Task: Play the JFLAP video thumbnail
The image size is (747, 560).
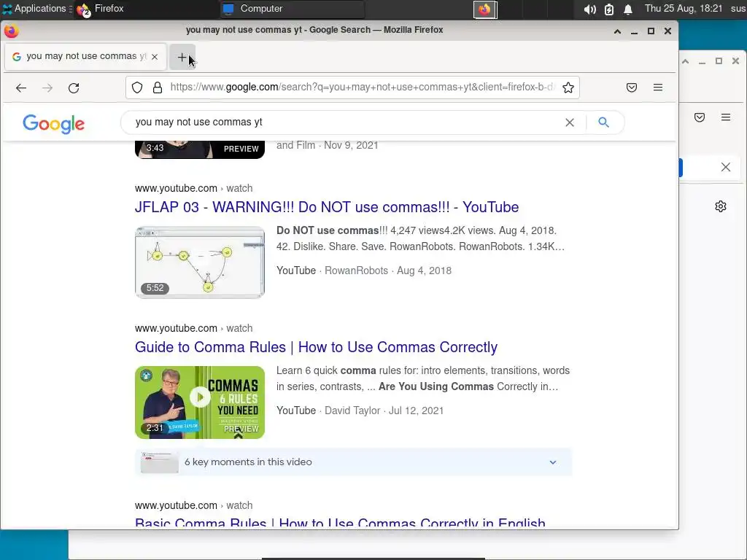Action: 200,262
